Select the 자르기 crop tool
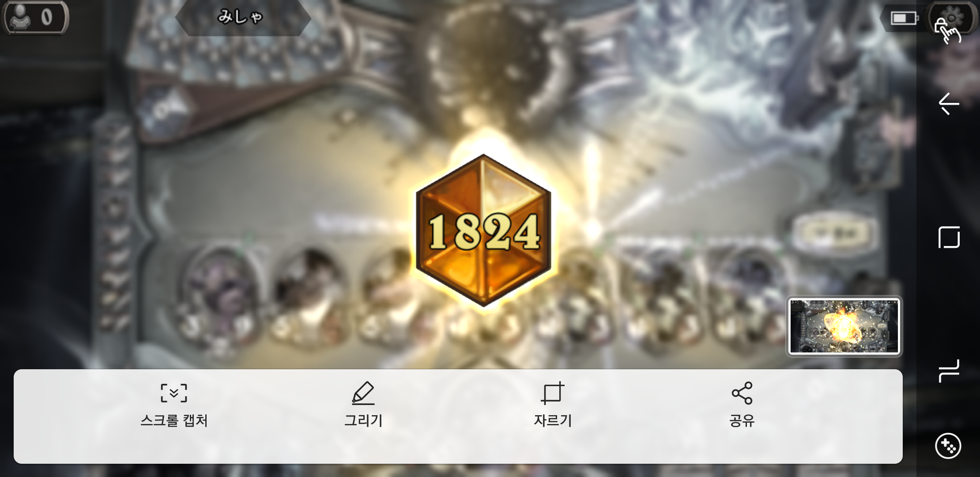The height and width of the screenshot is (477, 980). tap(553, 405)
